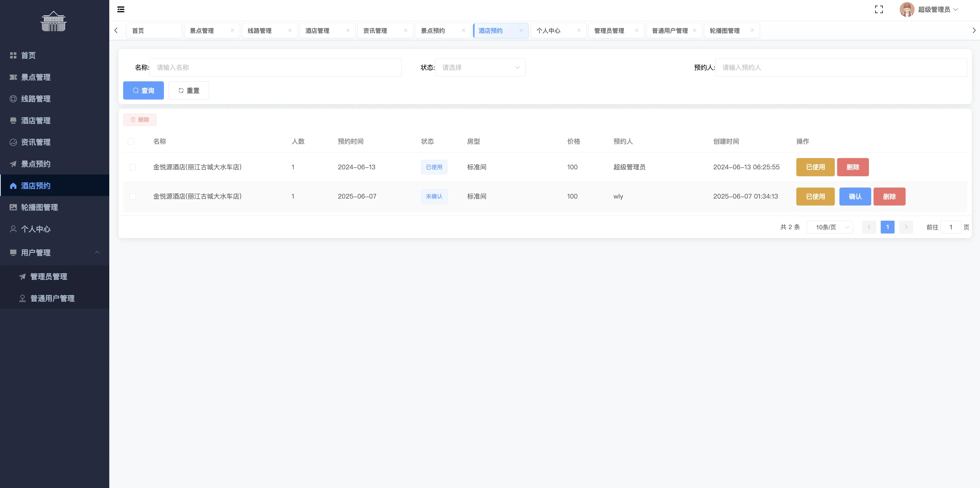The image size is (980, 488).
Task: Check the row reserved by wly
Action: (133, 196)
